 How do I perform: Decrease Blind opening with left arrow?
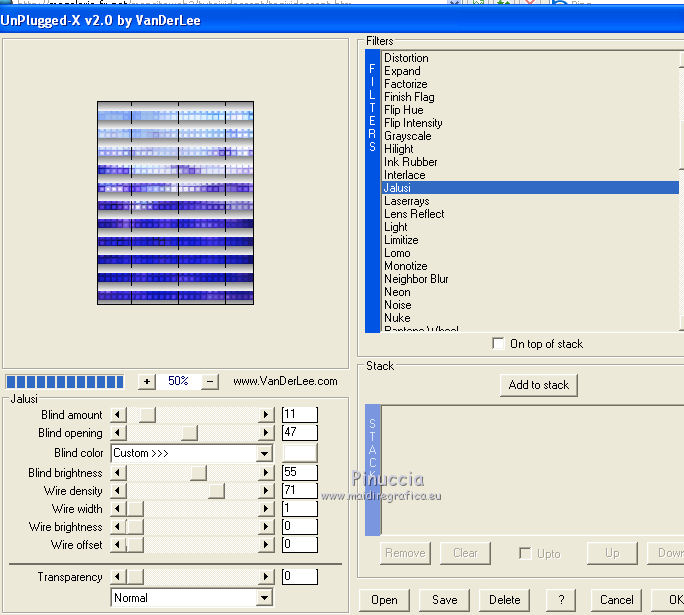tap(118, 433)
